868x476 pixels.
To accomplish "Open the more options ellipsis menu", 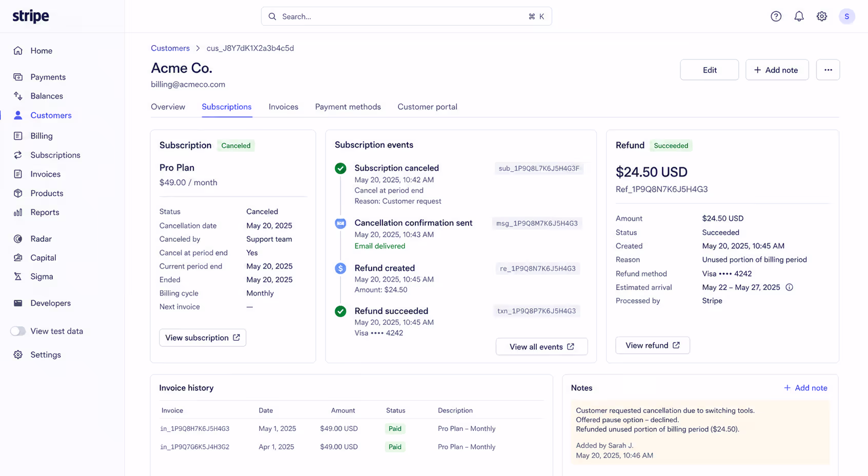I will 828,70.
